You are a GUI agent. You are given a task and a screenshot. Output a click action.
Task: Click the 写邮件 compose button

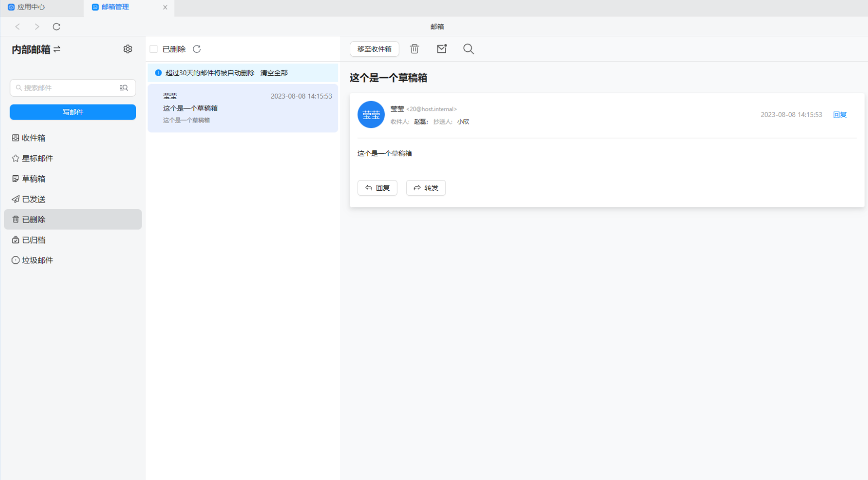pos(73,112)
